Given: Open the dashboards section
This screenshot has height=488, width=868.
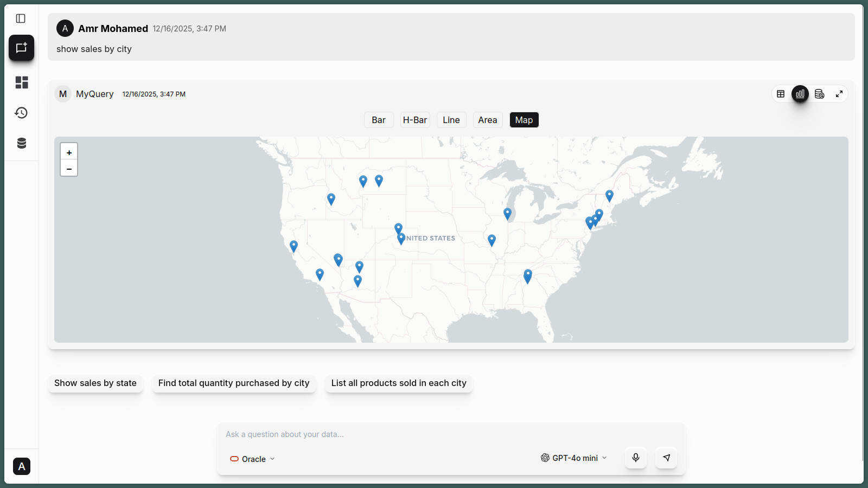Looking at the screenshot, I should (21, 82).
